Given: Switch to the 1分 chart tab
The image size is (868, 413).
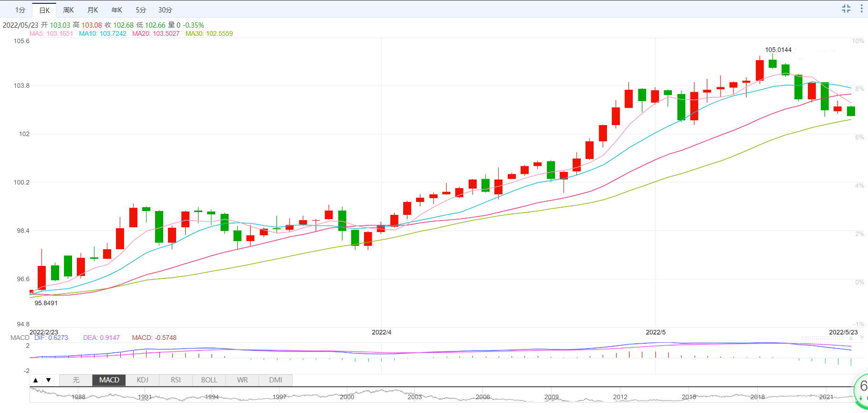Looking at the screenshot, I should [x=20, y=10].
